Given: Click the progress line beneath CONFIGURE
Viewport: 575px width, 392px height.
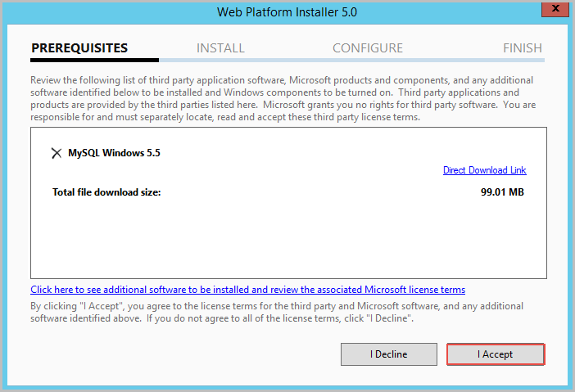Looking at the screenshot, I should coord(367,60).
